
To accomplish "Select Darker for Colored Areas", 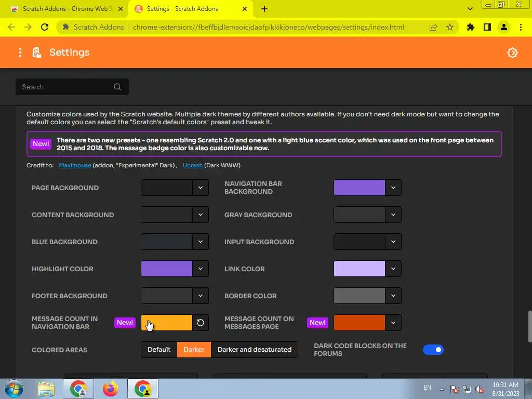I will 194,350.
